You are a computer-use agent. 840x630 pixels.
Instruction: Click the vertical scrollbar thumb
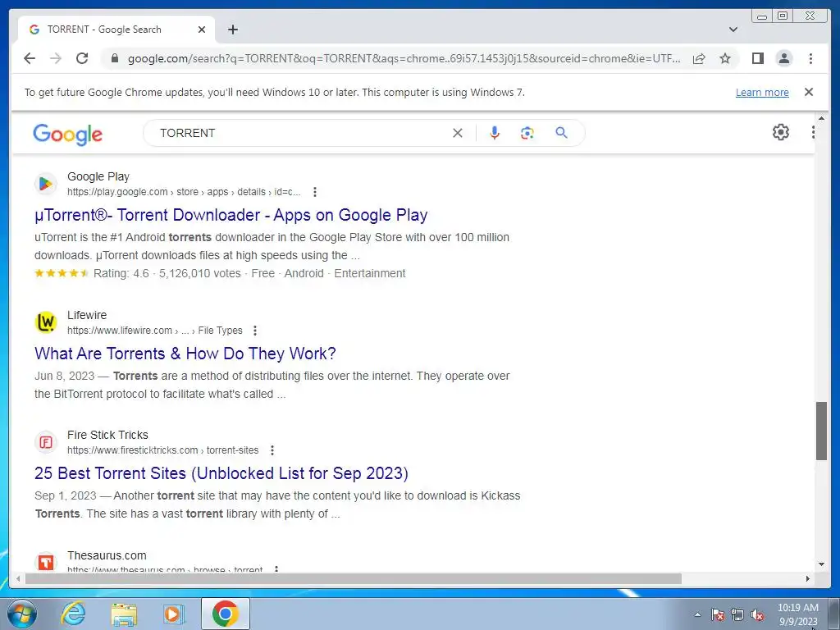point(821,431)
